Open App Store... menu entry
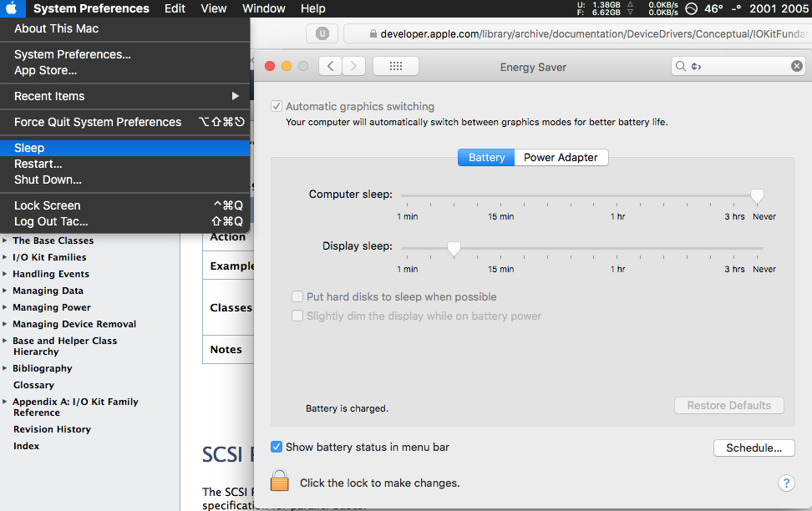The width and height of the screenshot is (812, 511). pyautogui.click(x=124, y=70)
